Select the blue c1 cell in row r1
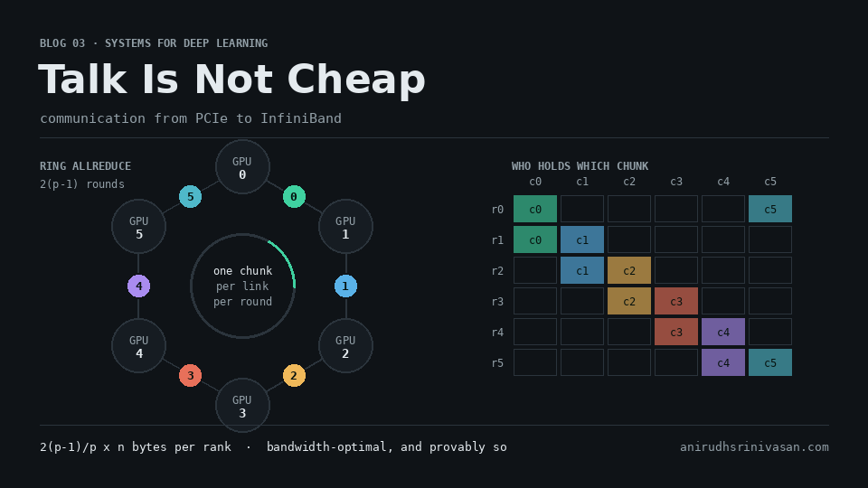 coord(582,239)
